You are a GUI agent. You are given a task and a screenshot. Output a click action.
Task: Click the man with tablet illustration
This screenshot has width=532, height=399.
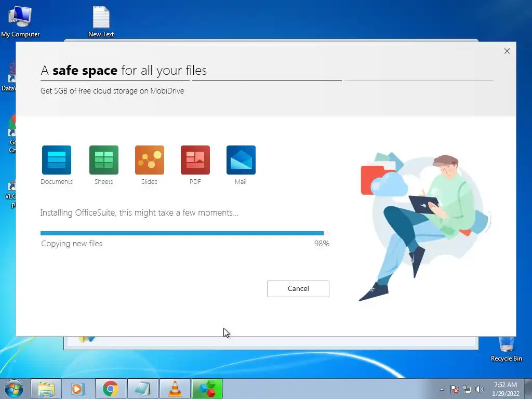point(425,227)
